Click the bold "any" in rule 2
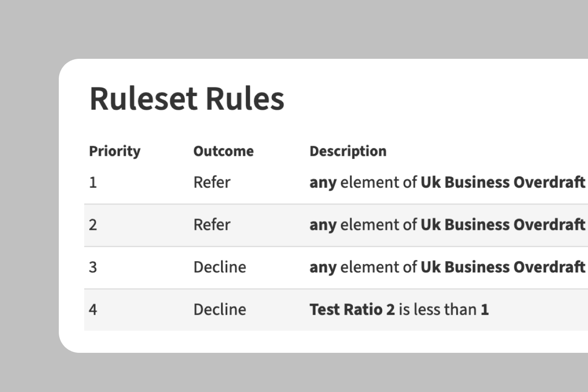 (x=323, y=225)
